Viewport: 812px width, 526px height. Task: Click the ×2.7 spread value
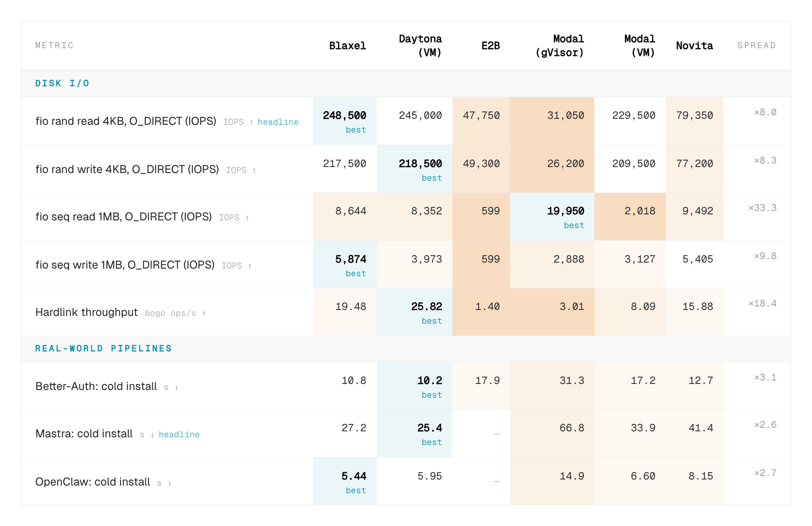[765, 473]
